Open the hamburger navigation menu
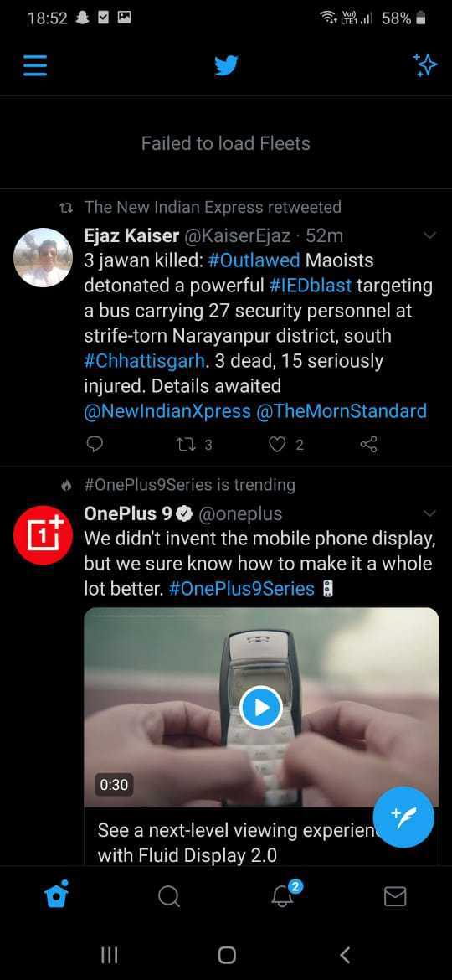The image size is (452, 980). (x=35, y=65)
